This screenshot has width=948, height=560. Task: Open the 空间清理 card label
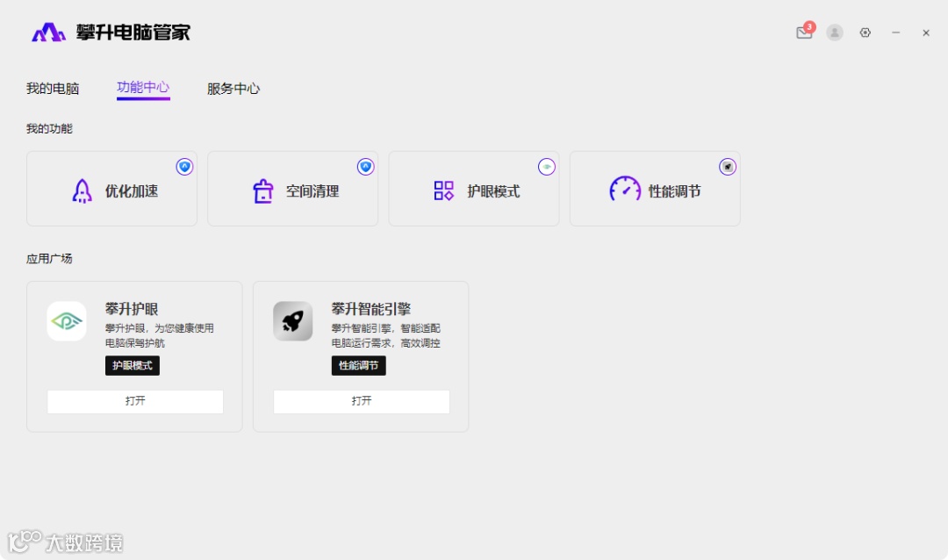point(312,191)
